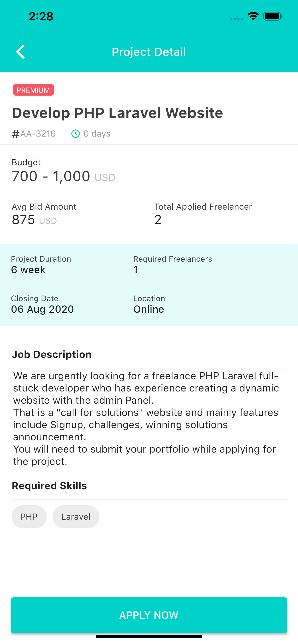Tap the hash icon before AA-3216
Screen dimensions: 298x644
[16, 134]
